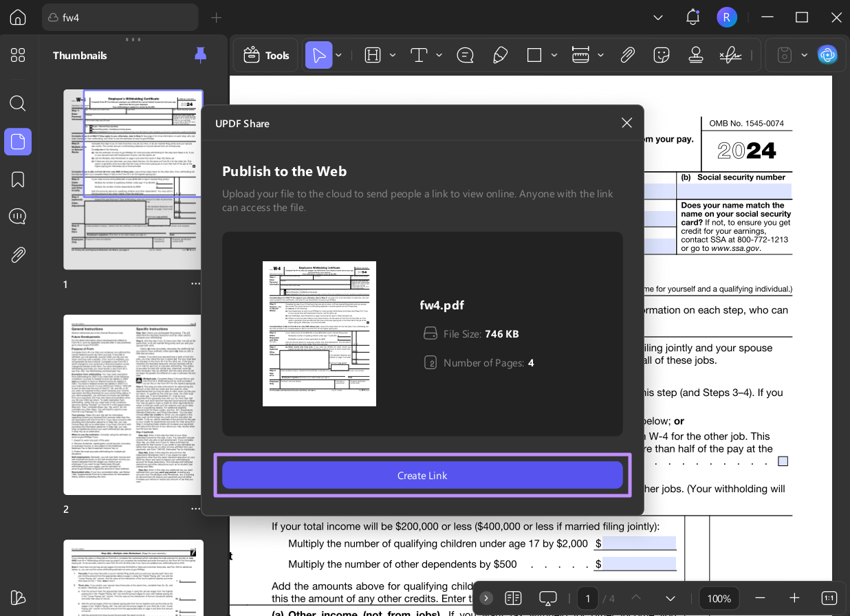Screen dimensions: 850x616
Task: Open the 100% zoom level control
Action: pos(719,598)
